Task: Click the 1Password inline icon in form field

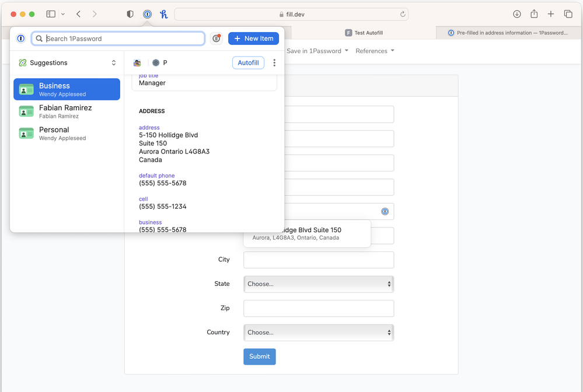Action: point(385,211)
